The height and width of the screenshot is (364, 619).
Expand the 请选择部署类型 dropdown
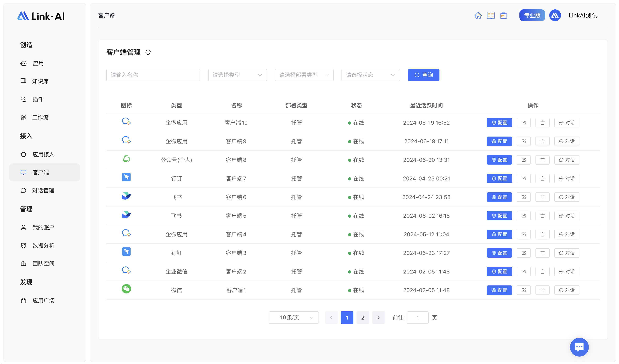point(304,75)
